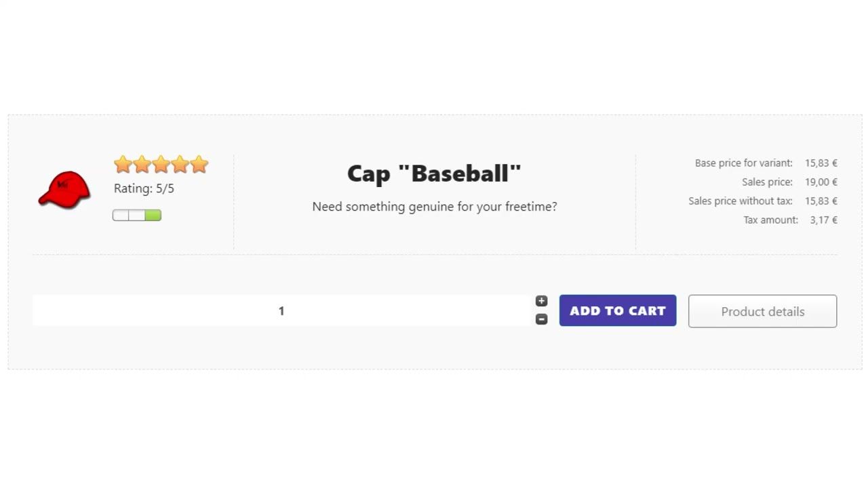This screenshot has height=488, width=868.
Task: Click the fifth rating star
Action: [x=199, y=165]
